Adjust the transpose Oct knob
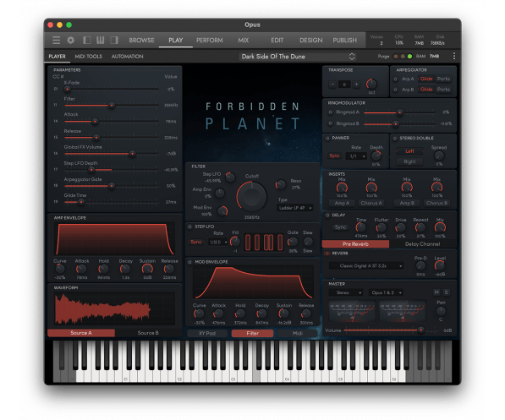Viewport: 505px width, 420px height. 371,84
